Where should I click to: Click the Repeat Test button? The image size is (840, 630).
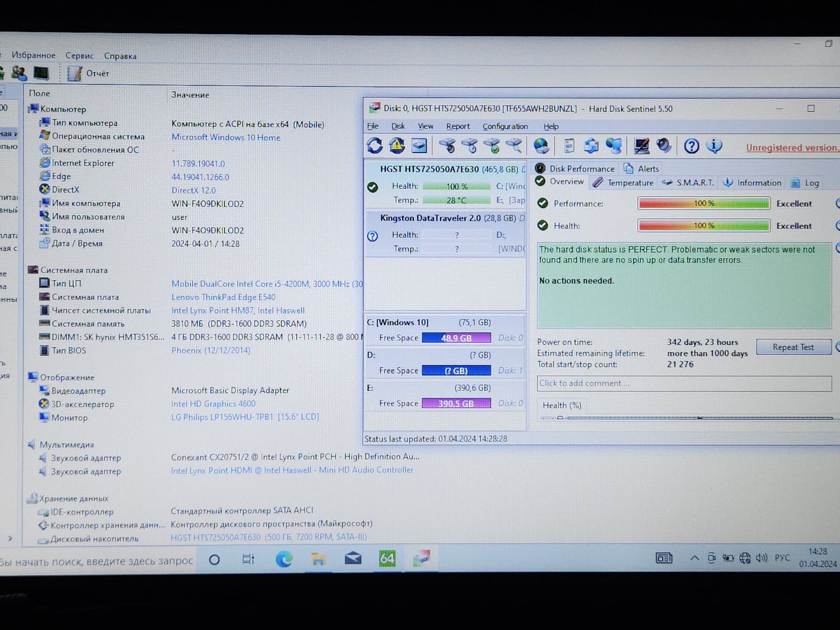click(792, 347)
